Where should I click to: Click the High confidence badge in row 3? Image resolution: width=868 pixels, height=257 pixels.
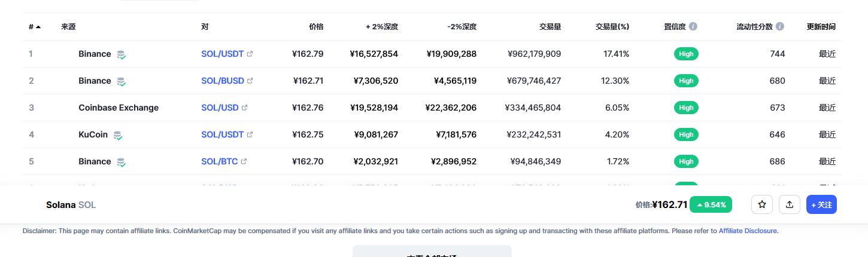[x=686, y=108]
